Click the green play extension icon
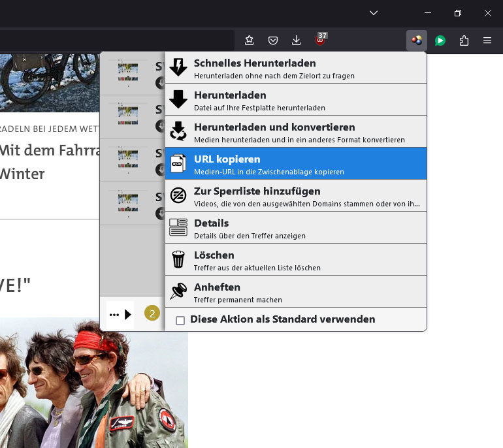The height and width of the screenshot is (448, 503). [440, 40]
